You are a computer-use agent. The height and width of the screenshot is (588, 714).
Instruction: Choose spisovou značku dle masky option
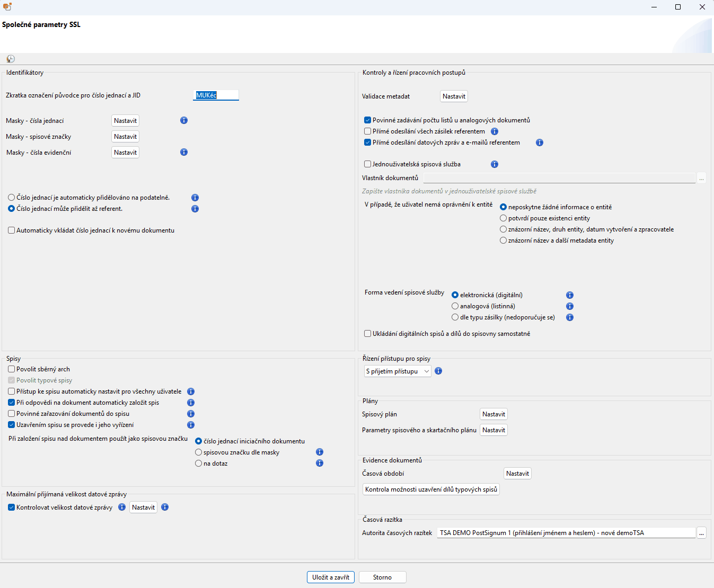point(199,452)
